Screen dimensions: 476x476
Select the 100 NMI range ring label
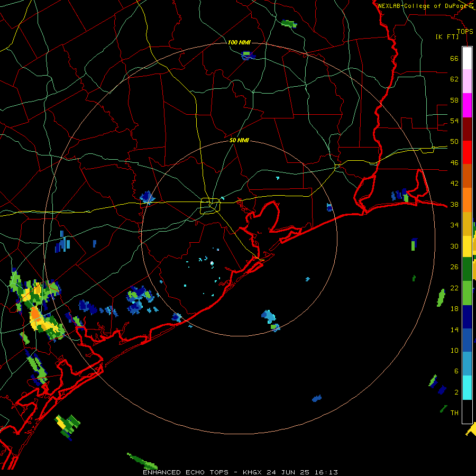[239, 42]
